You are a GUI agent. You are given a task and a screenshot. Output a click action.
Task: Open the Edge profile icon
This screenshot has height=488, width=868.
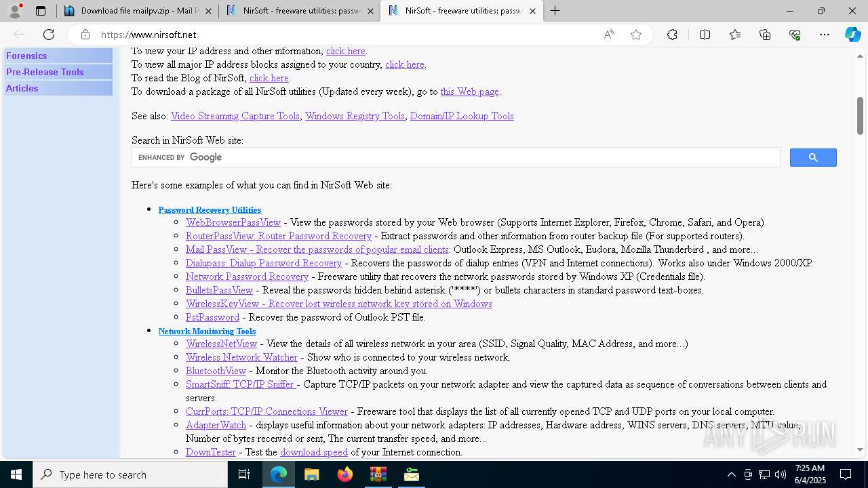pos(15,11)
